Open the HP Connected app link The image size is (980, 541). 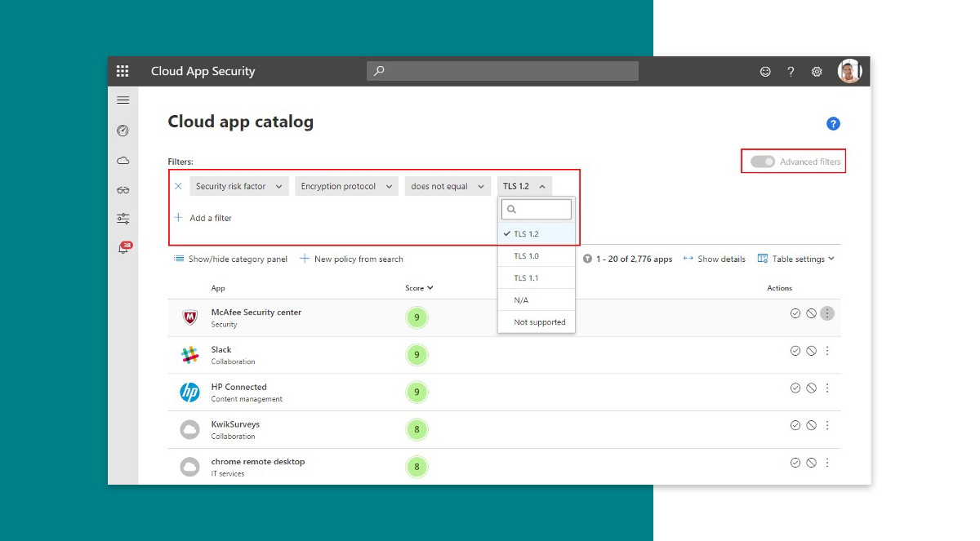pos(239,387)
